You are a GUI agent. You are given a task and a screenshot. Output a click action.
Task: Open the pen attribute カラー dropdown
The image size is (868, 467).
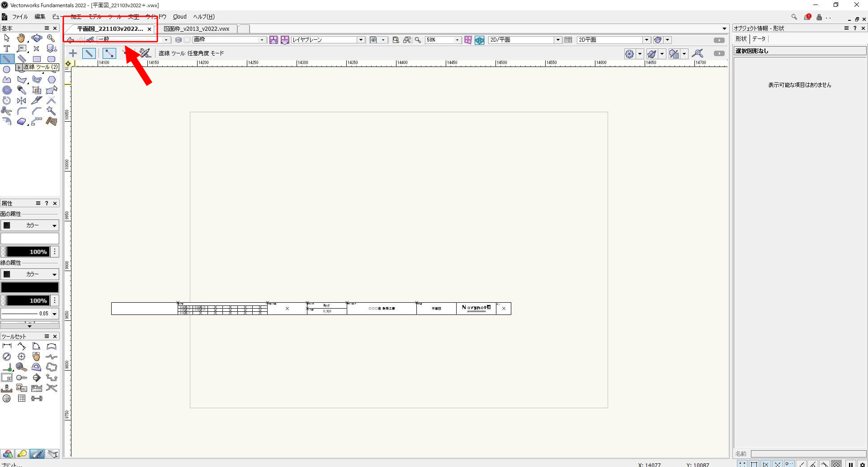coord(30,274)
